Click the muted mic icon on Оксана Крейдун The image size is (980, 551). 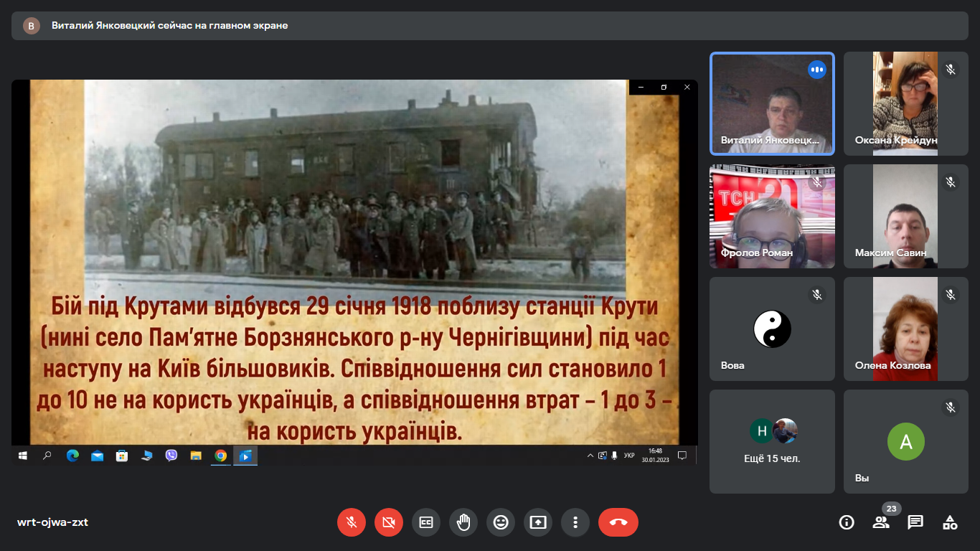click(951, 70)
